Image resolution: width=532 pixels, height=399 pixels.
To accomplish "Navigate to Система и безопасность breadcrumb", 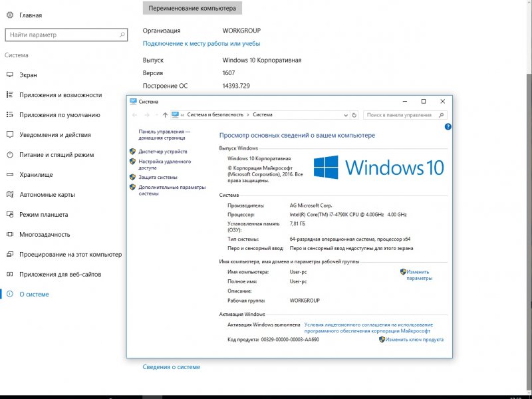I will [215, 114].
